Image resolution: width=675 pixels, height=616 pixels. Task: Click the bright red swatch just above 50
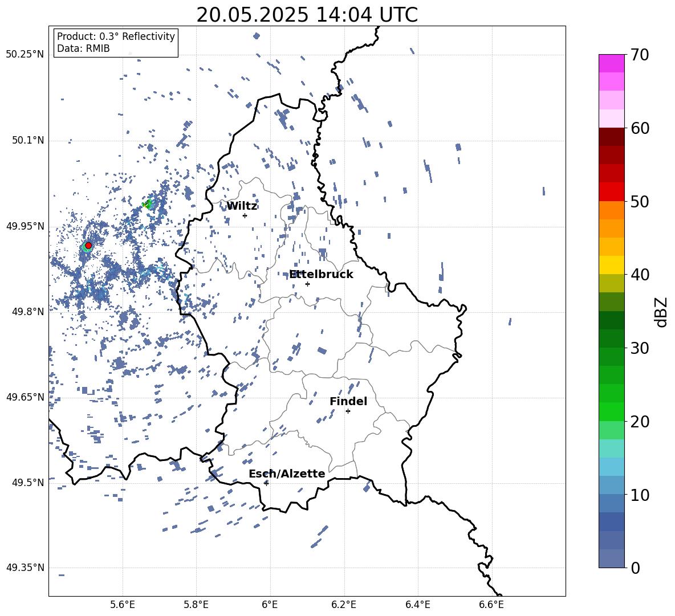pos(612,192)
